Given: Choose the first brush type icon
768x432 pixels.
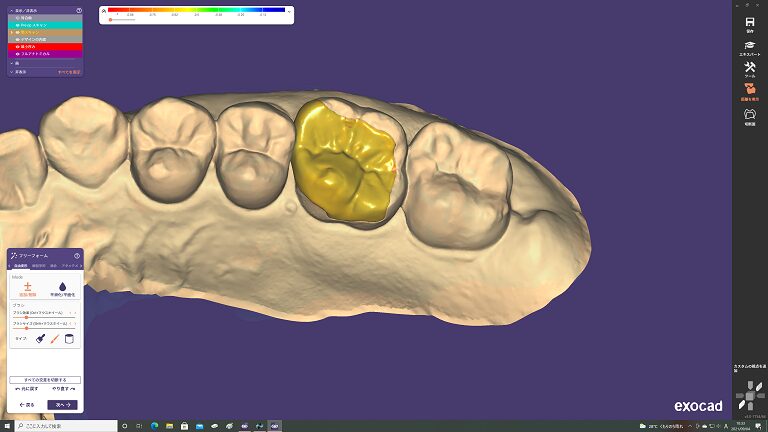Looking at the screenshot, I should pos(40,339).
